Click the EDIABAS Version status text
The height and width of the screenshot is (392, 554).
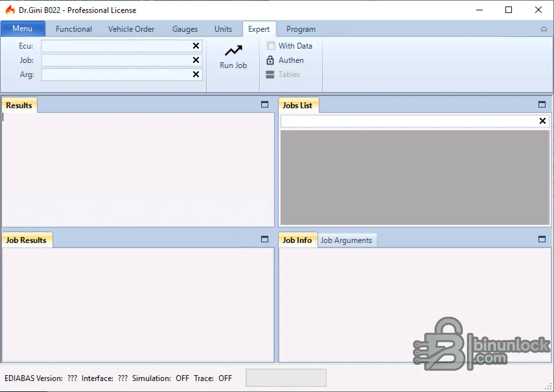pyautogui.click(x=41, y=378)
